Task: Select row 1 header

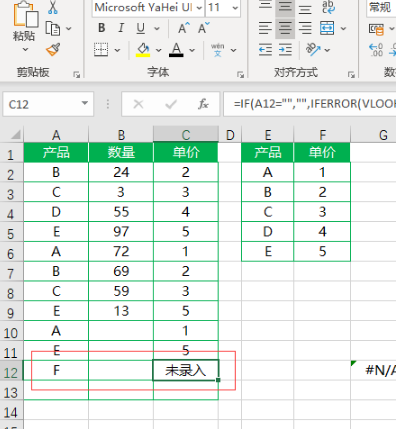Action: (x=11, y=154)
